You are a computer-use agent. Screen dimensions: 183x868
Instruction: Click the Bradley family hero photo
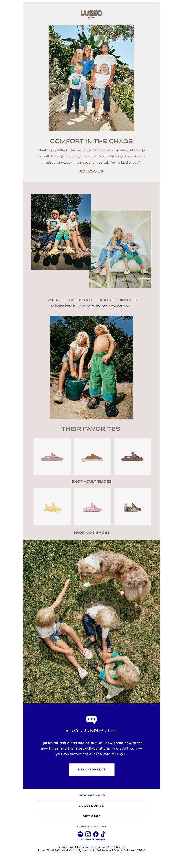click(x=91, y=78)
